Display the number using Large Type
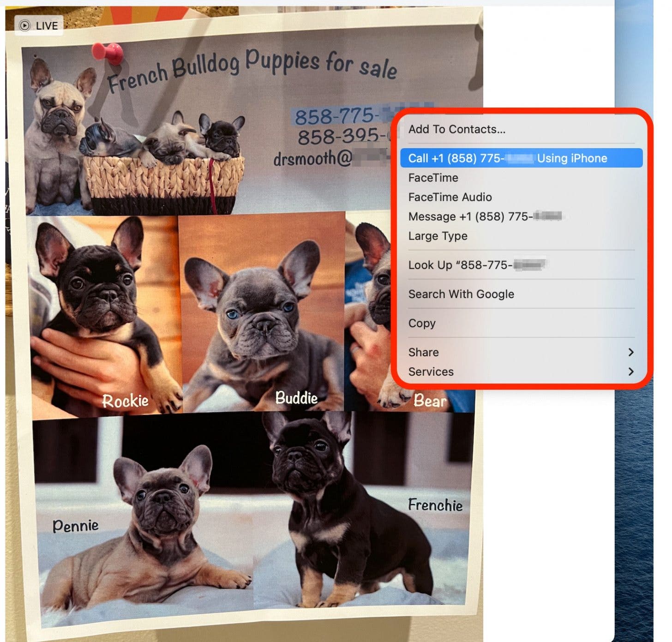 (438, 236)
